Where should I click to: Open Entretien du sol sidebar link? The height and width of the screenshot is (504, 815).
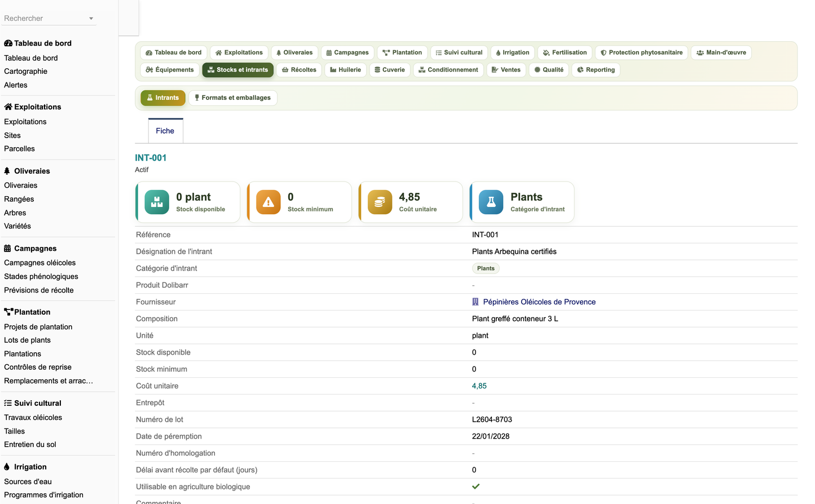click(x=30, y=444)
